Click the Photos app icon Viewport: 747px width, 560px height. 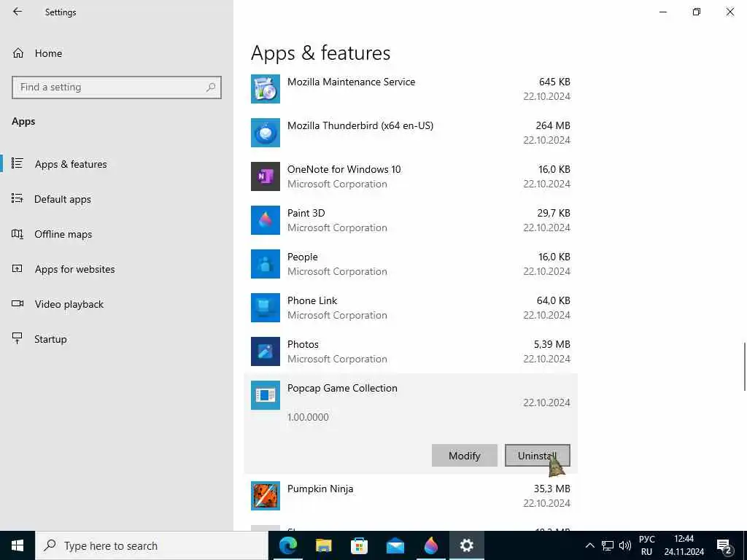[x=266, y=352]
